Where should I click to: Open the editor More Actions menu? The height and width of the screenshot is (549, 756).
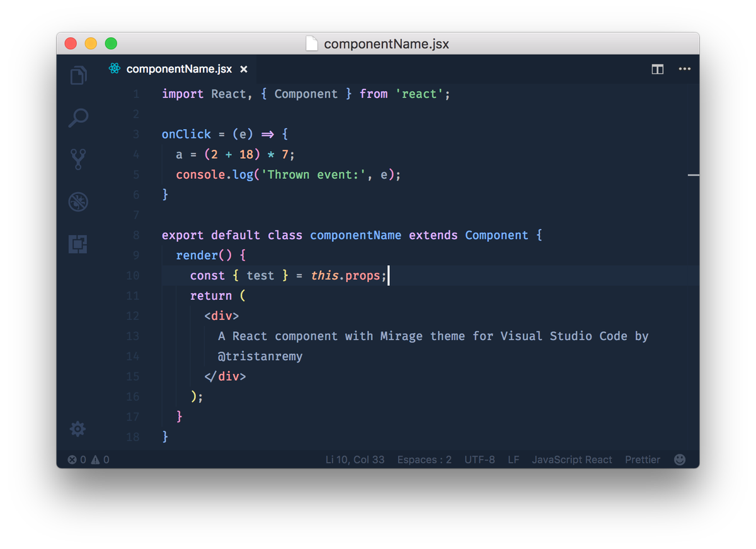[x=685, y=69]
